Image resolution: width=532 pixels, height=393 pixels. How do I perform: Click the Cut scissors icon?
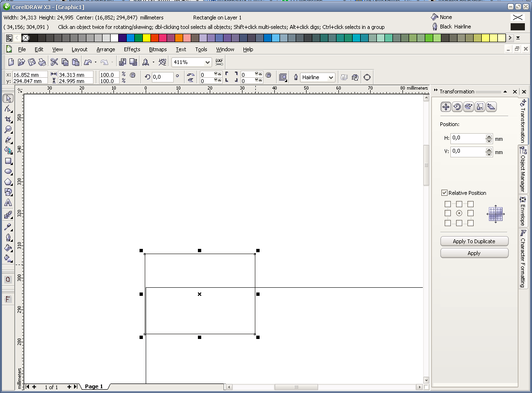pyautogui.click(x=54, y=62)
